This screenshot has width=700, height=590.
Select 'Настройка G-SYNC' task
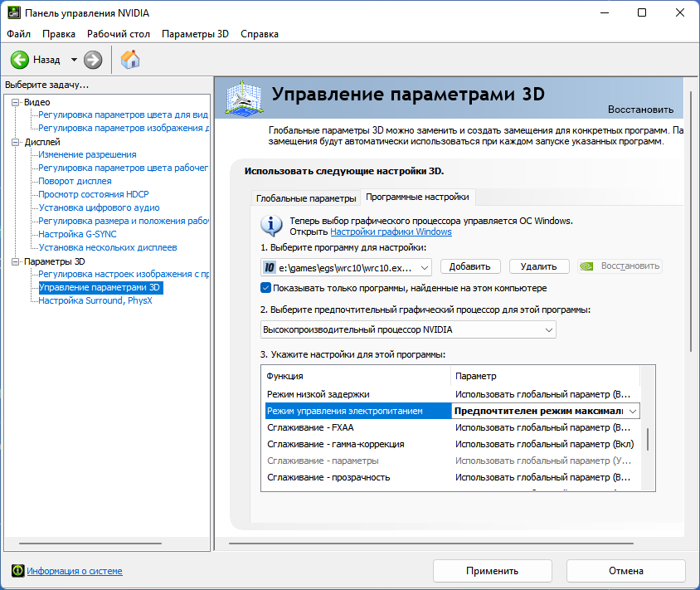click(x=77, y=234)
